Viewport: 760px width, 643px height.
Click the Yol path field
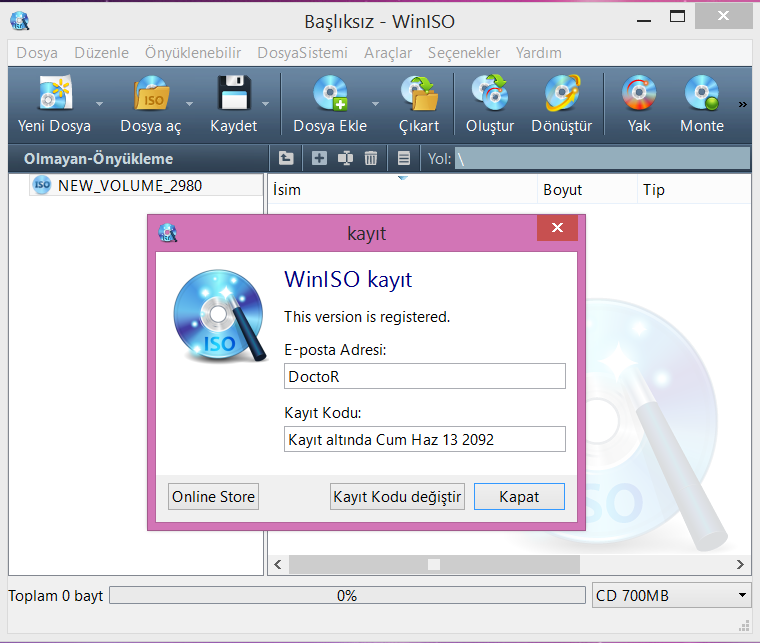(x=602, y=158)
